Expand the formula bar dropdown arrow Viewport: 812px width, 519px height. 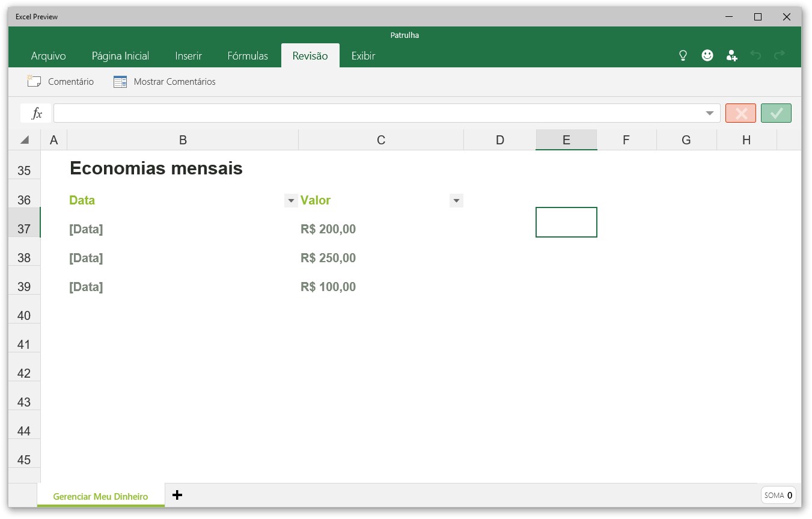[709, 112]
